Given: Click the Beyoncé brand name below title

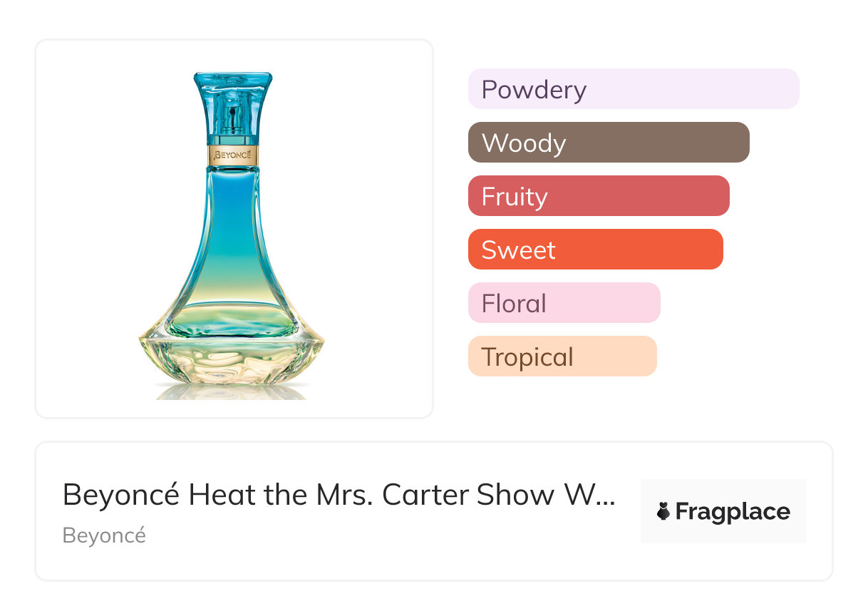Looking at the screenshot, I should [x=104, y=535].
